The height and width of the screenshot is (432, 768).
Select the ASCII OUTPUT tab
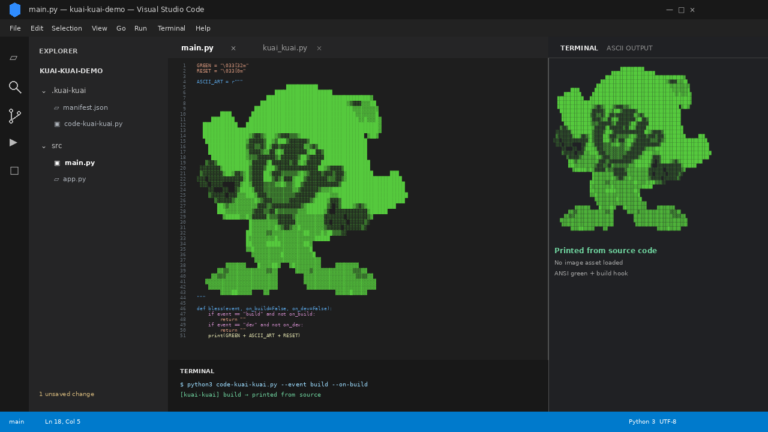[629, 48]
